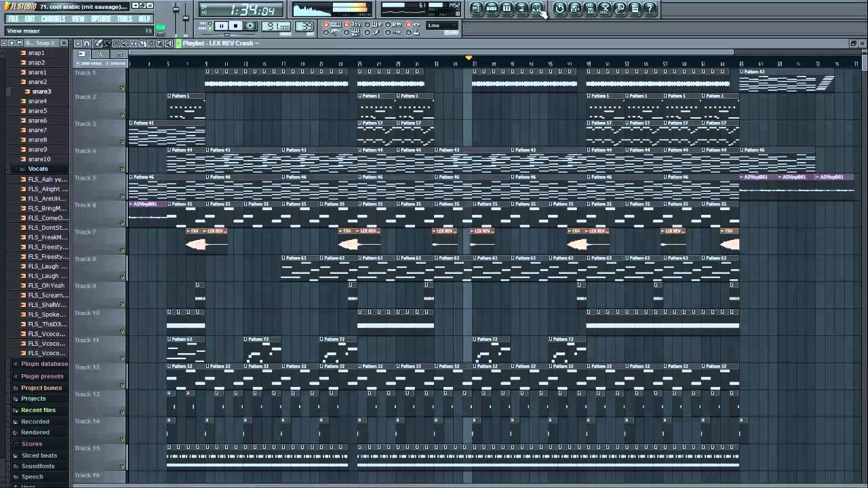Expand the Plugin database folder
This screenshot has width=868, height=488.
[x=44, y=364]
